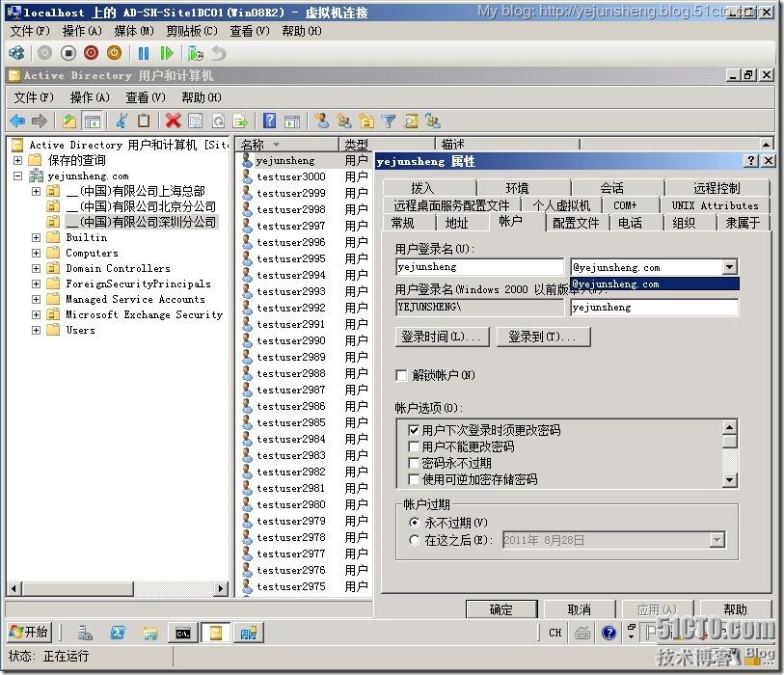The width and height of the screenshot is (784, 675).
Task: Check 密码永不过期 checkbox
Action: [x=414, y=463]
